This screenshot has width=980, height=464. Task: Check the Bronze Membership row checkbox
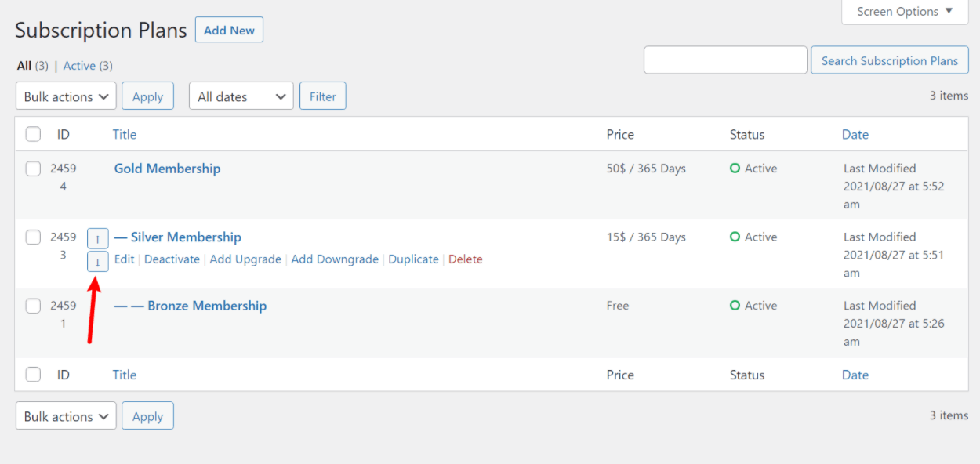pyautogui.click(x=33, y=306)
